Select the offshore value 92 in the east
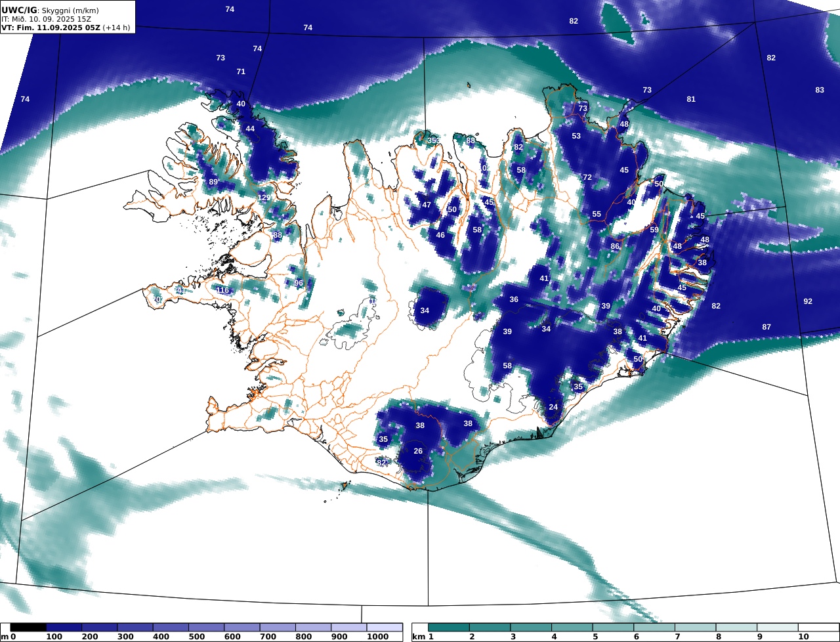840x642 pixels. (808, 301)
